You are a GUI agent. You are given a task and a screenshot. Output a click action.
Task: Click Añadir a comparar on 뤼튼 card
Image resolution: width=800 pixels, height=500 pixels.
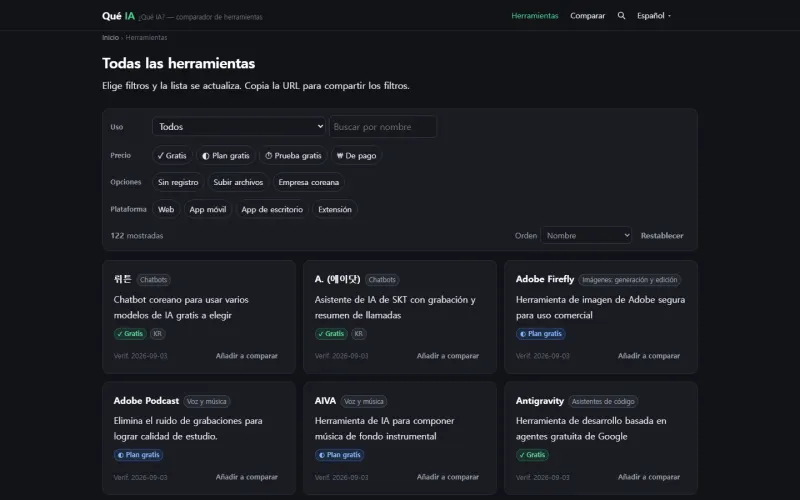click(246, 356)
